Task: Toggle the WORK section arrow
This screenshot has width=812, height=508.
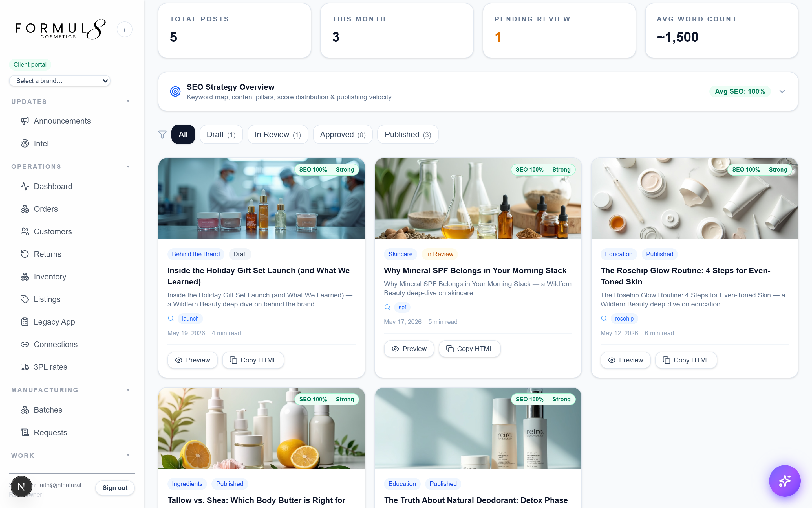Action: (128, 455)
